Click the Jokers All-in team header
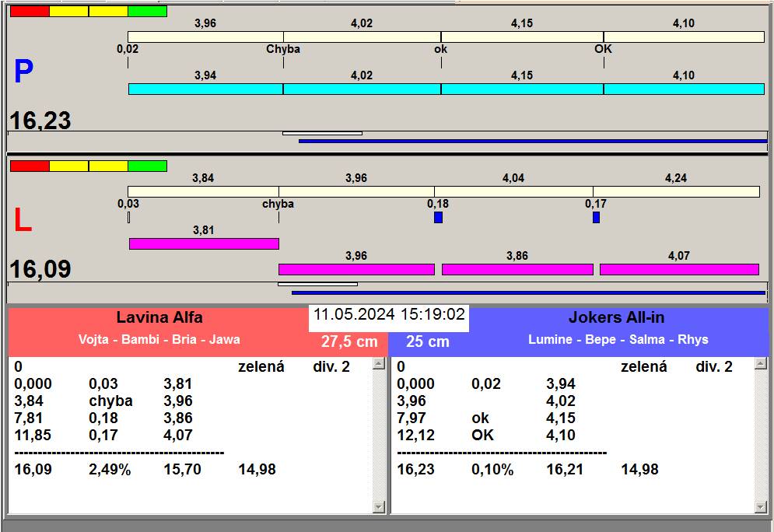This screenshot has width=774, height=532. (617, 317)
